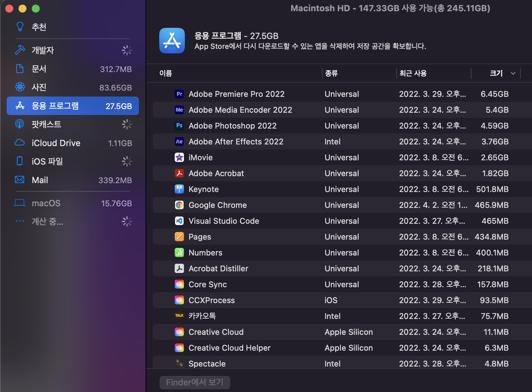
Task: Click the Adobe Media Encoder Me icon
Action: (179, 110)
